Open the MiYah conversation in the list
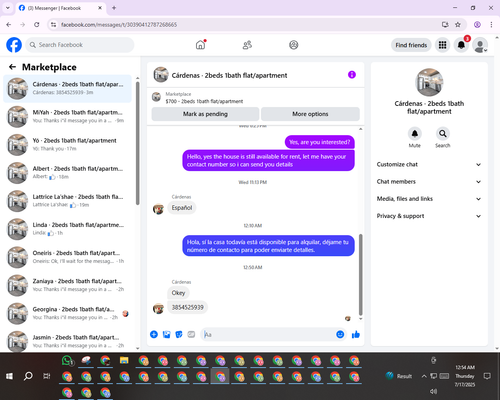 click(x=67, y=116)
